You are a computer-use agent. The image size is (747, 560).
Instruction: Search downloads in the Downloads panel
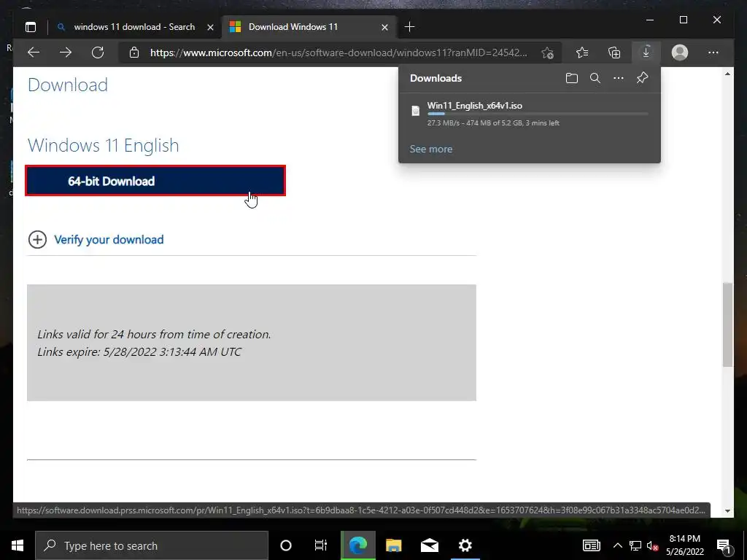[x=595, y=78]
